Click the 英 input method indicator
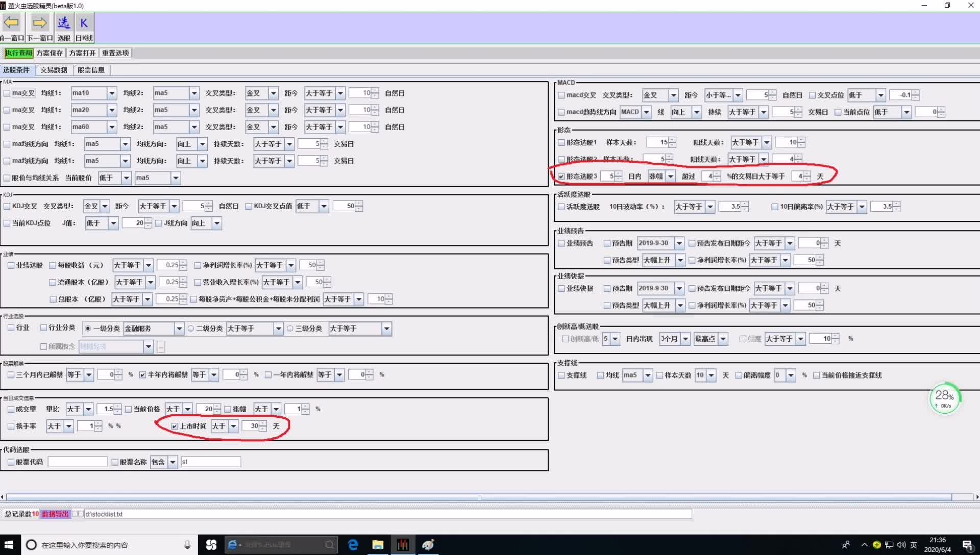Screen dimensions: 980x555 pos(914,545)
